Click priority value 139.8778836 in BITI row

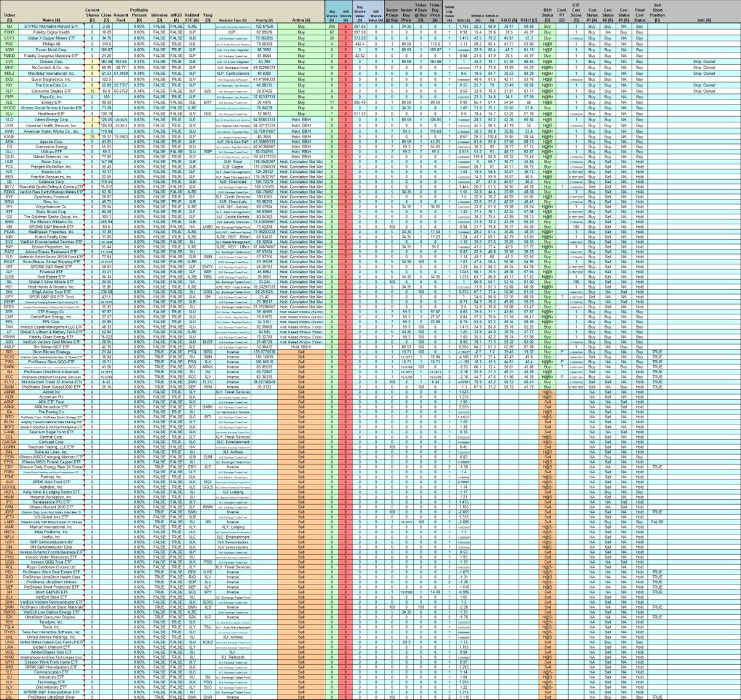click(x=264, y=352)
